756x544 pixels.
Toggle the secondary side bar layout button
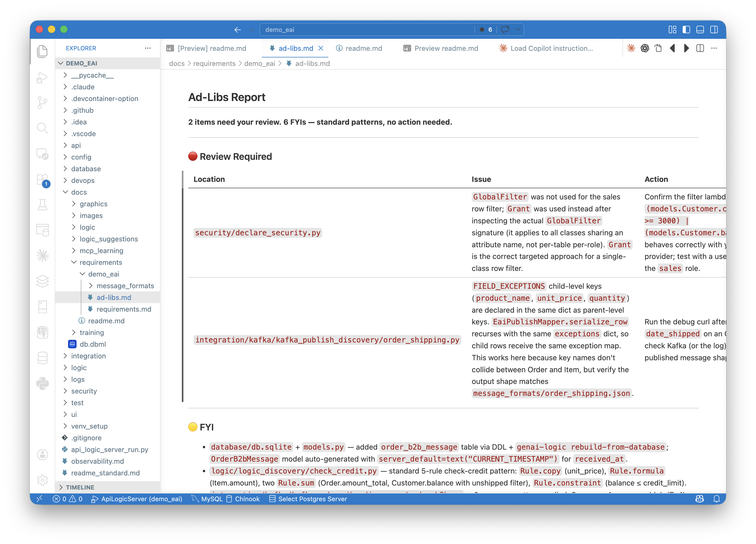(x=714, y=30)
